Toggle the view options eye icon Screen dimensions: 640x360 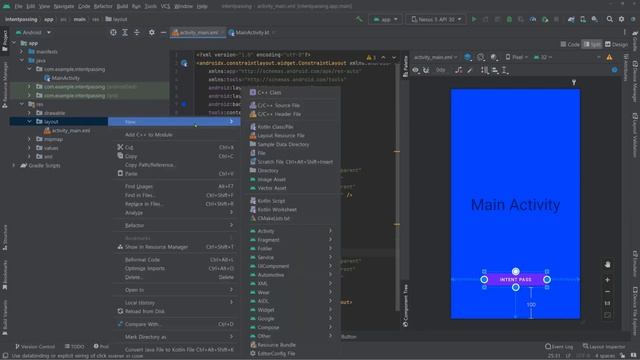point(416,70)
